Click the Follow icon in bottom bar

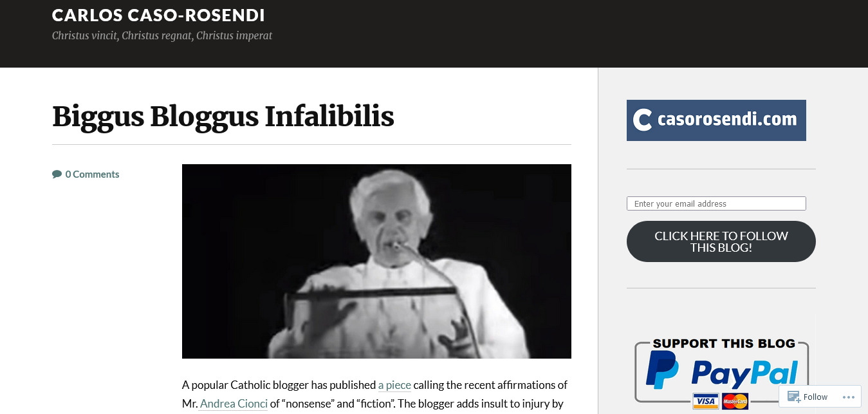[x=794, y=397]
